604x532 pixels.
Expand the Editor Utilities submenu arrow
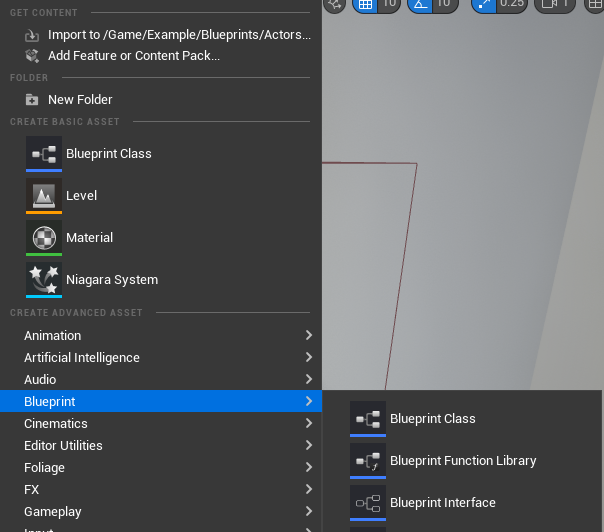(309, 445)
